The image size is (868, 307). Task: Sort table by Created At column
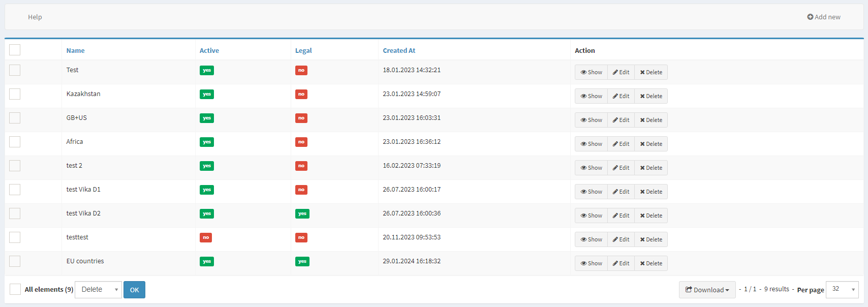pyautogui.click(x=399, y=50)
